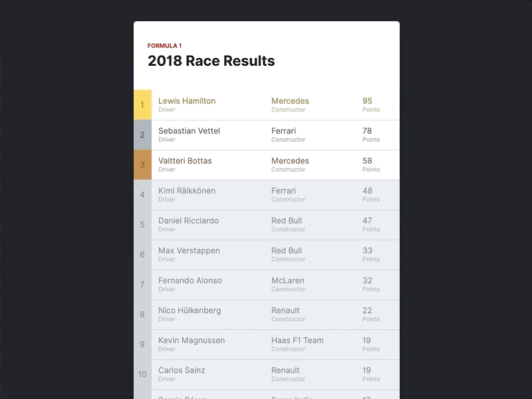This screenshot has width=532, height=399.
Task: Click Sebastian Vettel's row
Action: click(266, 134)
